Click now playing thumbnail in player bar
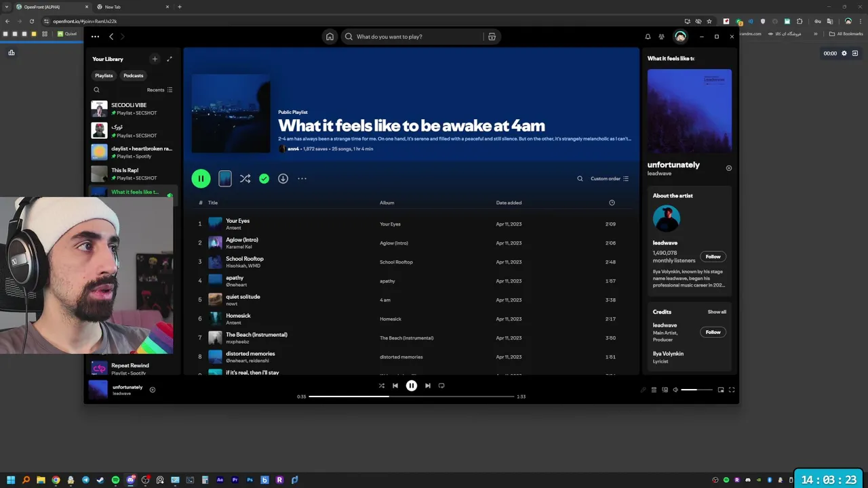The image size is (868, 488). [98, 390]
